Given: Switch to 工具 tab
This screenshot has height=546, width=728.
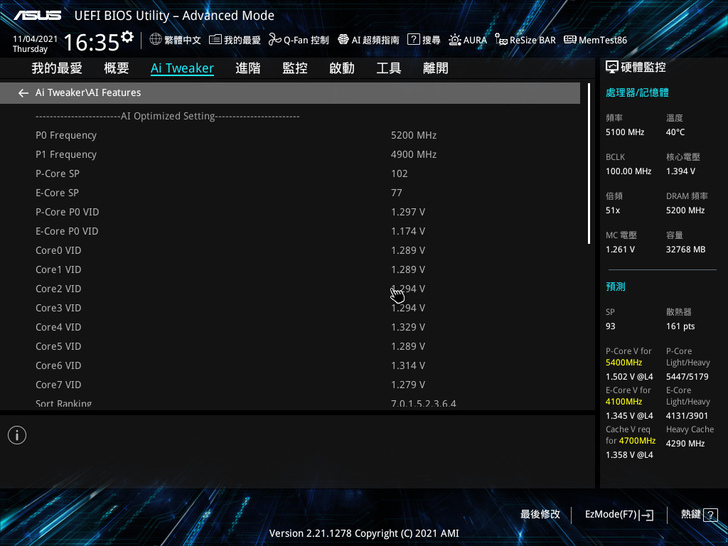Looking at the screenshot, I should [x=389, y=68].
